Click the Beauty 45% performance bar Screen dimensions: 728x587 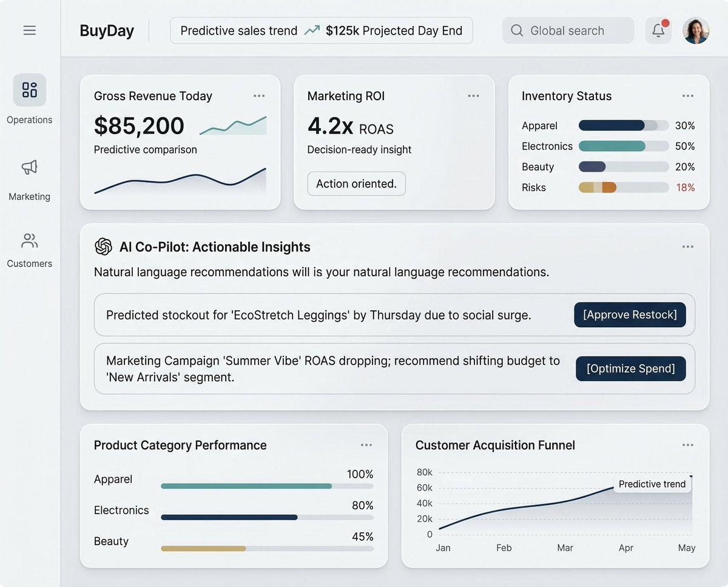pos(267,548)
